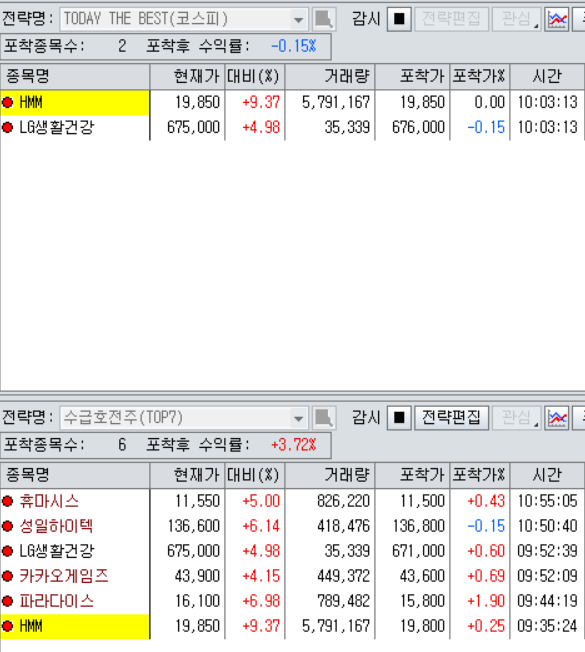Sort by 종목명 header in lower table
The width and height of the screenshot is (585, 652).
coord(75,475)
